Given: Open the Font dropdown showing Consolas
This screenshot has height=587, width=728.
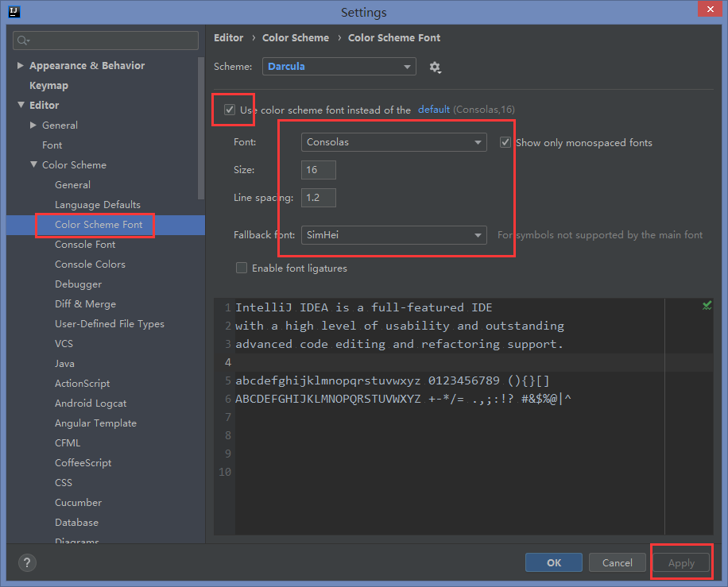Looking at the screenshot, I should (x=393, y=141).
